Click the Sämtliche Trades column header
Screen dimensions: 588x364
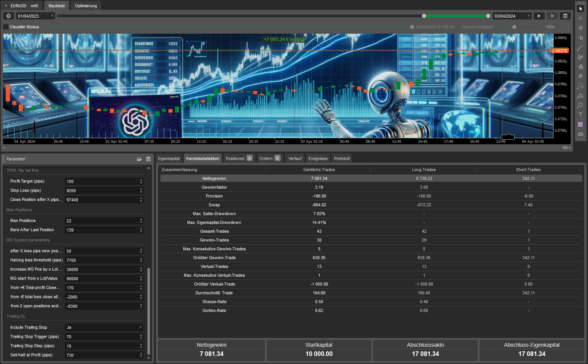tap(319, 170)
